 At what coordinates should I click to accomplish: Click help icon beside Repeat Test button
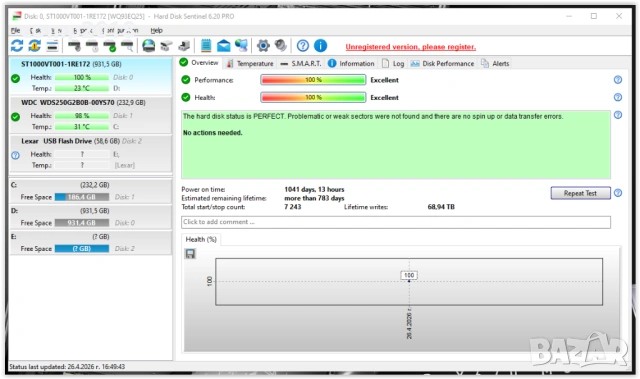[x=618, y=193]
